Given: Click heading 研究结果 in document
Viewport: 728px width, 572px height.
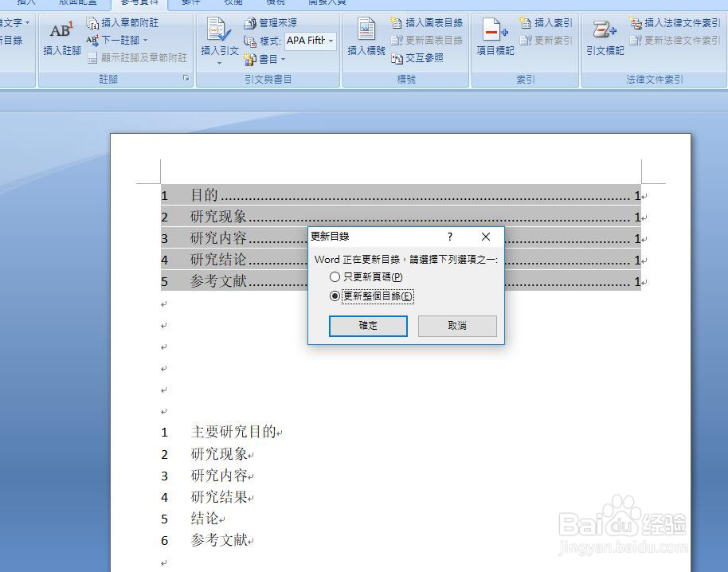Looking at the screenshot, I should coord(219,497).
